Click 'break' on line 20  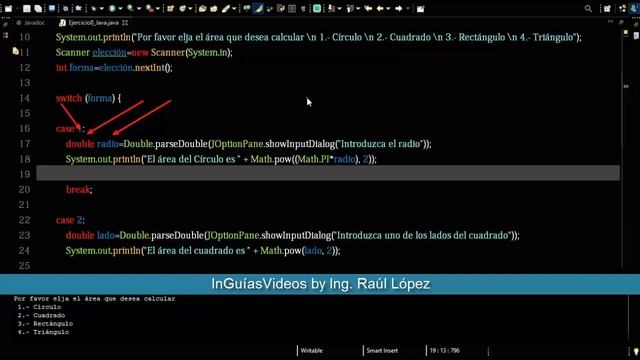[x=78, y=189]
